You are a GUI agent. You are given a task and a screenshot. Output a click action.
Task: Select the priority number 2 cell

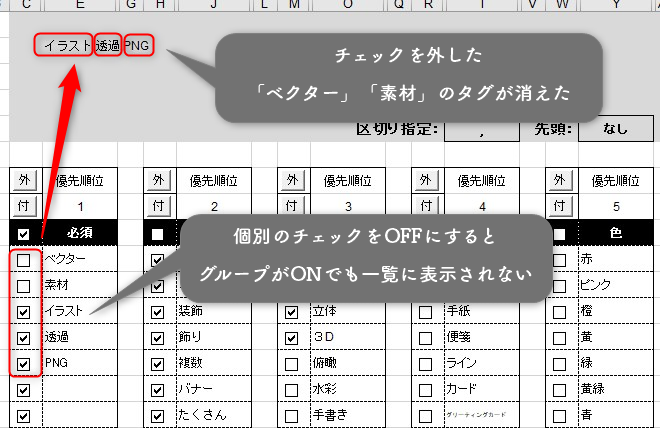coord(214,206)
